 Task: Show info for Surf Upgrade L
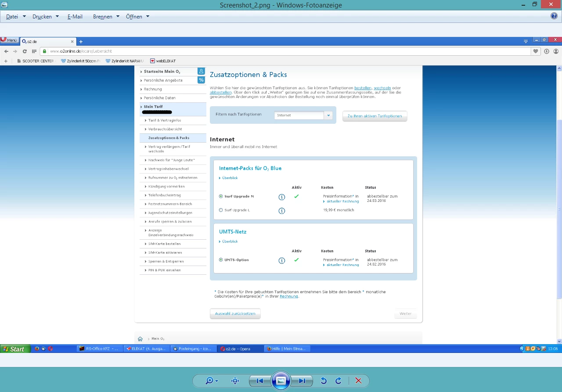(x=282, y=211)
